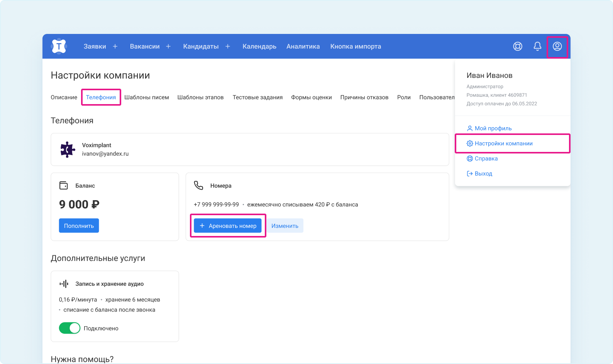Switch to the Описание tab
The image size is (613, 364).
[x=64, y=97]
